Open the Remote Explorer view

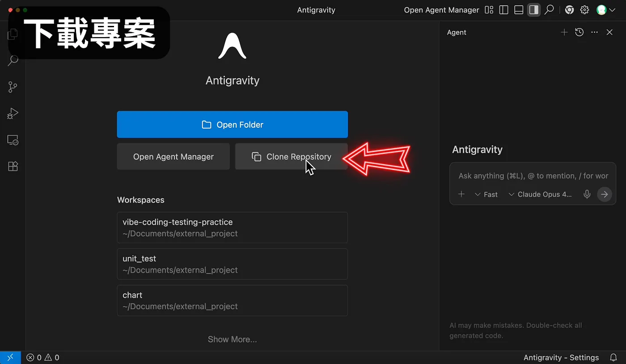tap(13, 140)
